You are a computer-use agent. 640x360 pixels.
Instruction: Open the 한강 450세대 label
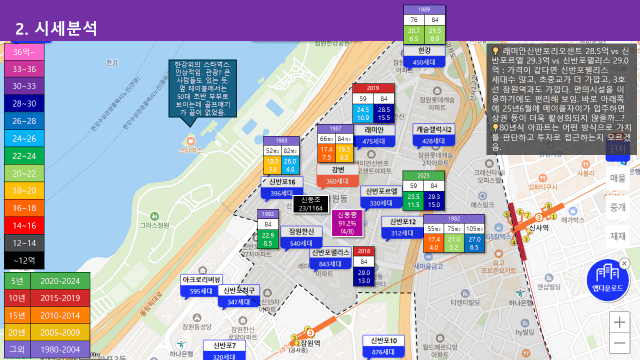pyautogui.click(x=424, y=56)
